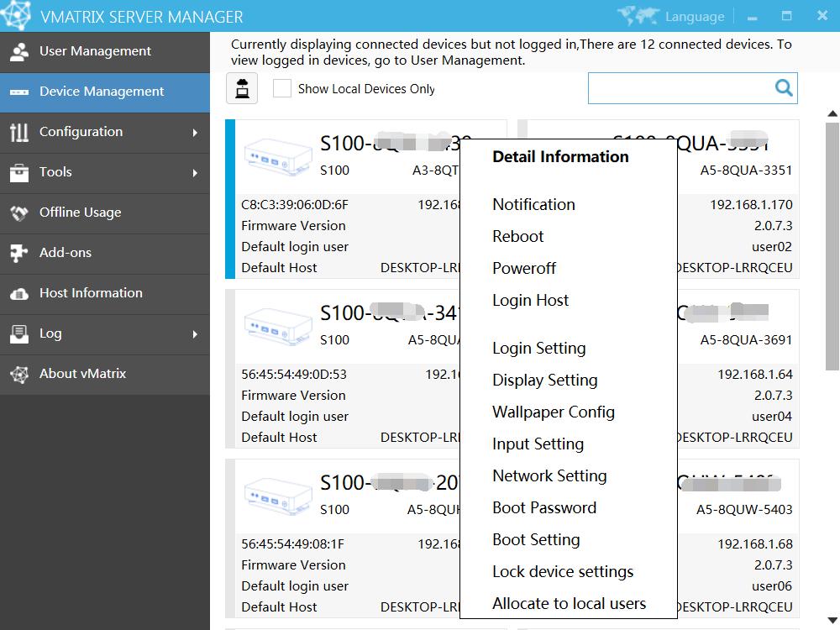This screenshot has width=840, height=630.
Task: Choose Notification from context menu
Action: [x=533, y=205]
